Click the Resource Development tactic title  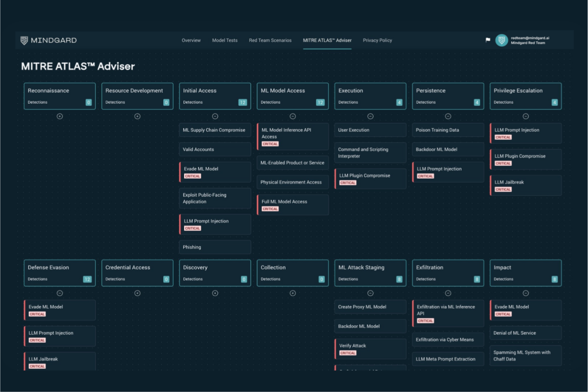[x=134, y=91]
